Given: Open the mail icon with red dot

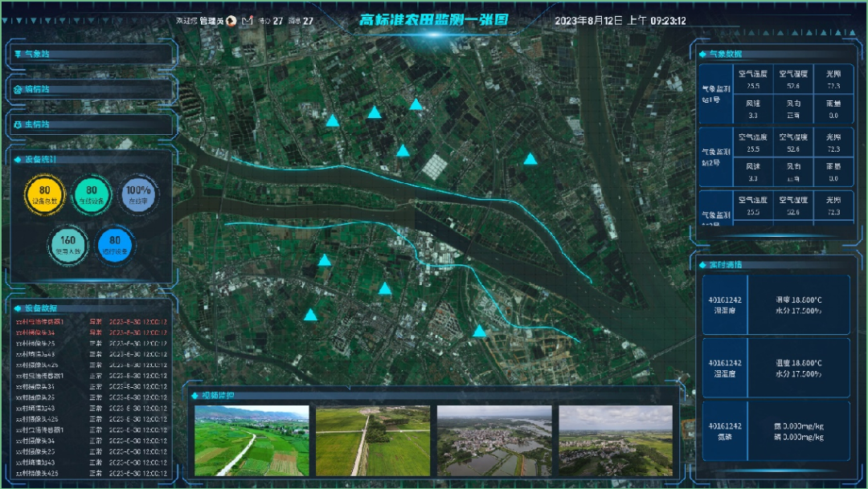Looking at the screenshot, I should tap(248, 20).
